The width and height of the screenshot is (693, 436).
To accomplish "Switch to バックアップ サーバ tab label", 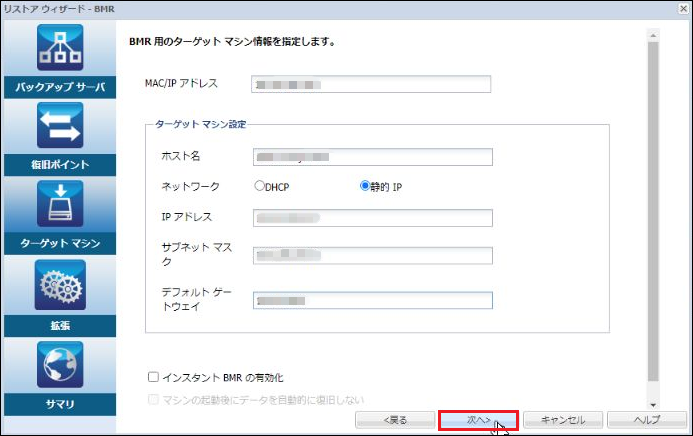I will click(60, 87).
